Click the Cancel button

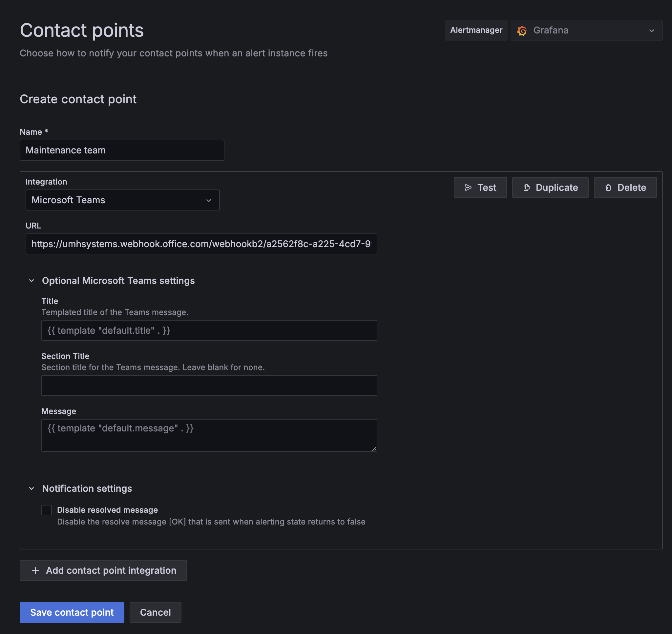[155, 612]
